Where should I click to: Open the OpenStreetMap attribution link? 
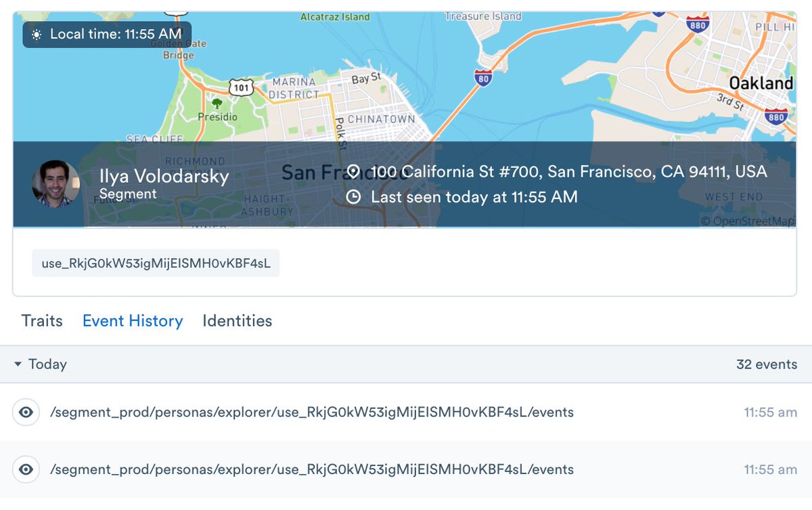(x=748, y=221)
